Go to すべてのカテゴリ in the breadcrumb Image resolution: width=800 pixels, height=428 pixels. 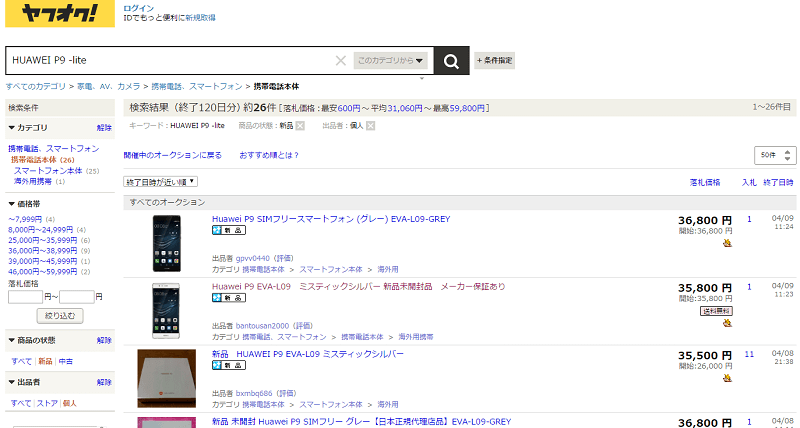click(36, 86)
